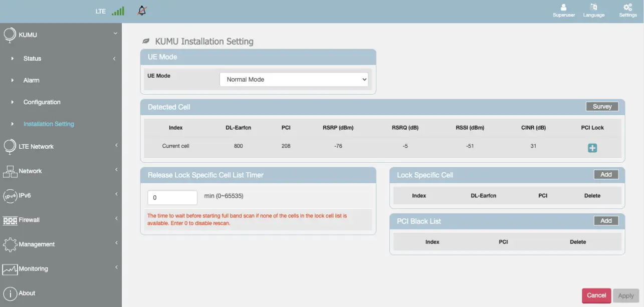Open the Configuration menu item
644x307 pixels.
pos(42,102)
